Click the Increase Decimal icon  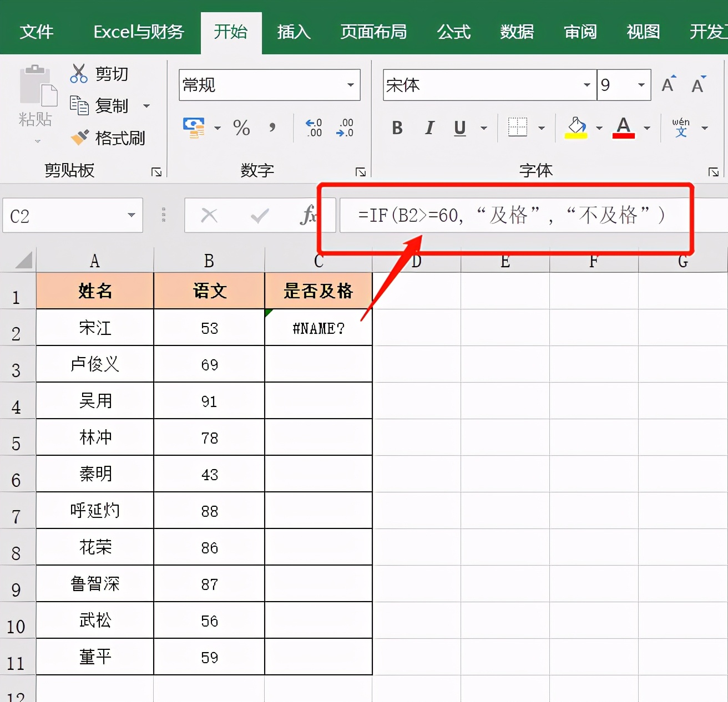[x=312, y=128]
